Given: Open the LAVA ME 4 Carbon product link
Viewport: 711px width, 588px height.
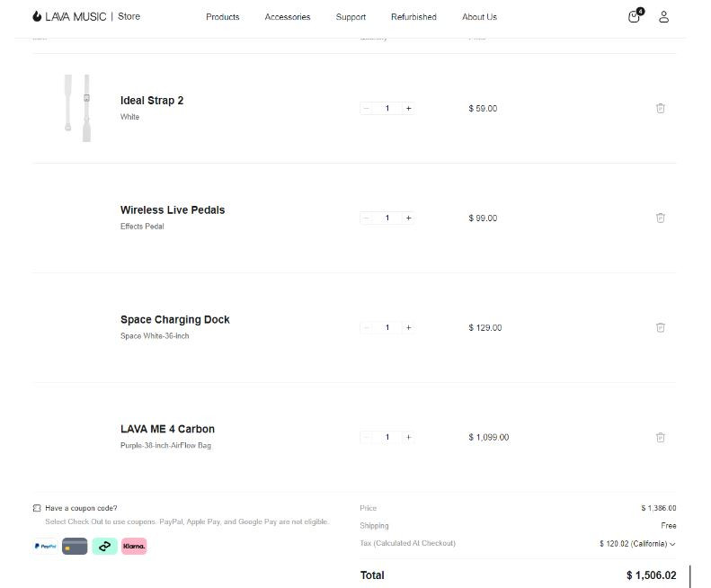Looking at the screenshot, I should (167, 429).
